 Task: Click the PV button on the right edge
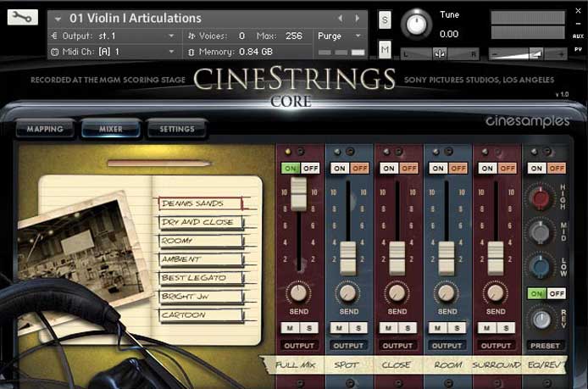point(578,49)
